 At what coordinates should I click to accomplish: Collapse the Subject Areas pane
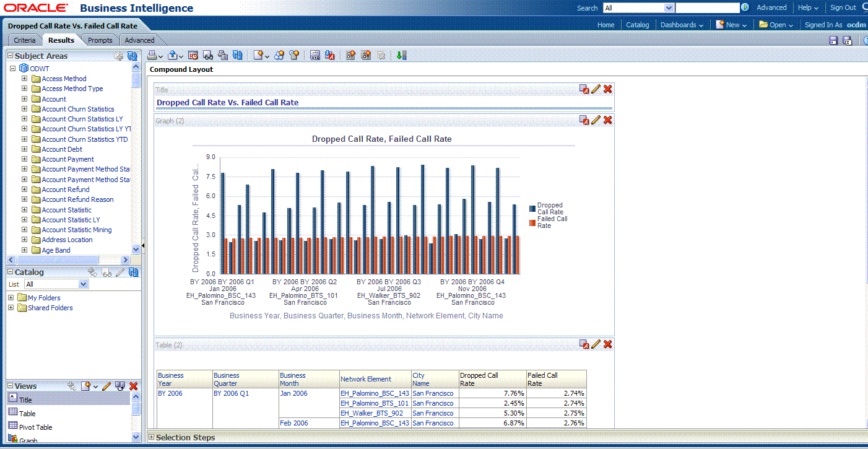pyautogui.click(x=11, y=56)
